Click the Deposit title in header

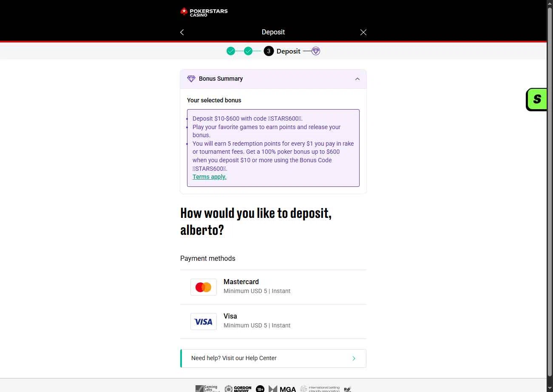(x=273, y=32)
